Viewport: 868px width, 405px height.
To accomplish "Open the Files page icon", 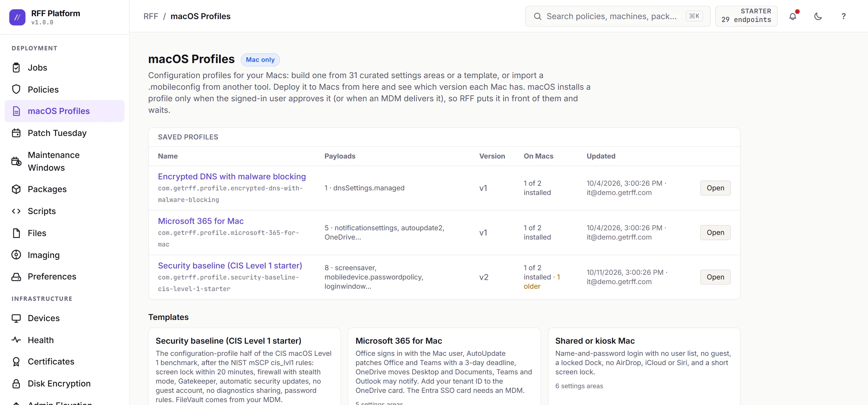I will (x=16, y=233).
